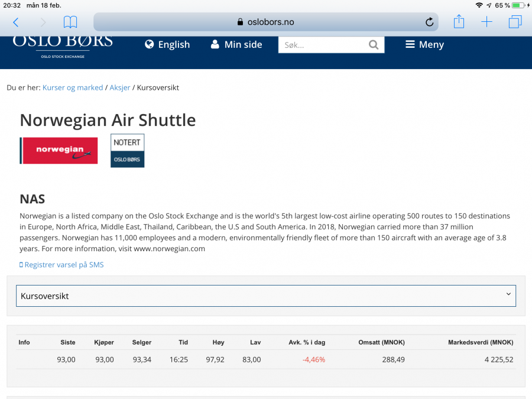Click the red Norwegian logo image

[x=59, y=150]
